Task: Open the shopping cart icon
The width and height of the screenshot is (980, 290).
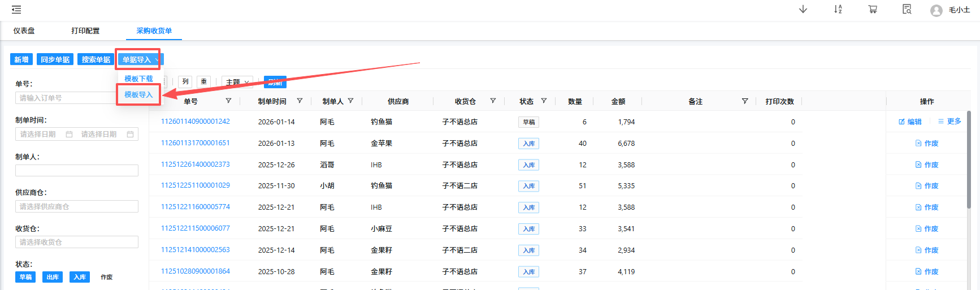Action: click(x=873, y=10)
